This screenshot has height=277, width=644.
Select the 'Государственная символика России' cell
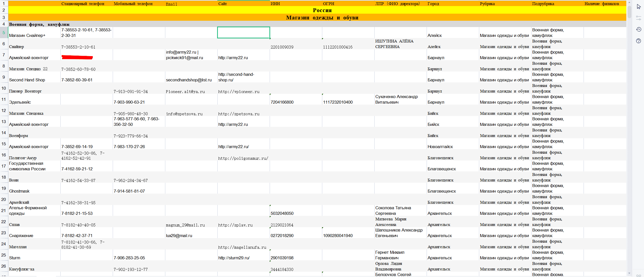(x=34, y=166)
